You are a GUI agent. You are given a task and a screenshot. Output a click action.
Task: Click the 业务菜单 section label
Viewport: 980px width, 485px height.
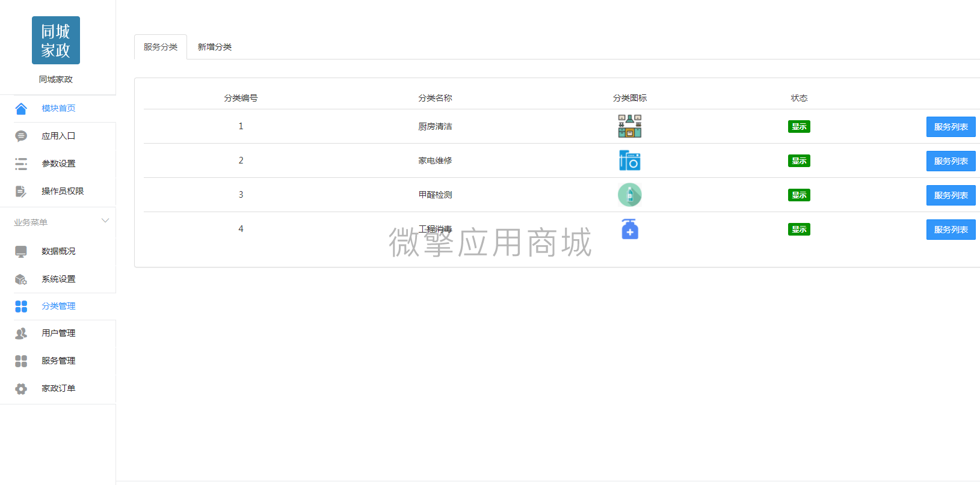31,222
